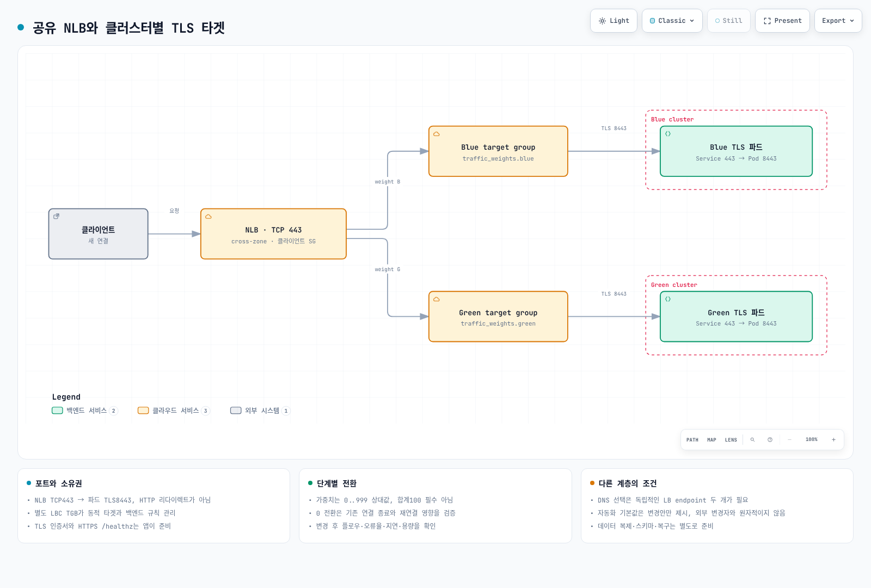
Task: Zoom out with the minus icon
Action: [x=789, y=439]
